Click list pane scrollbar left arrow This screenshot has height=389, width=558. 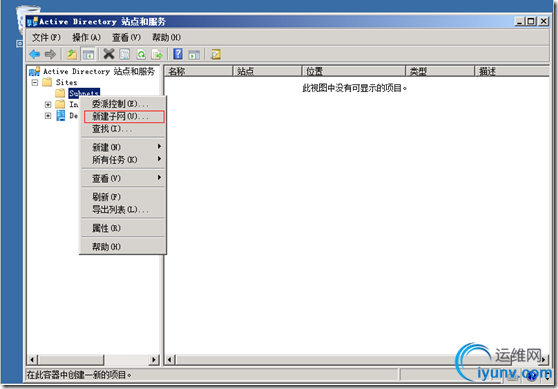169,360
